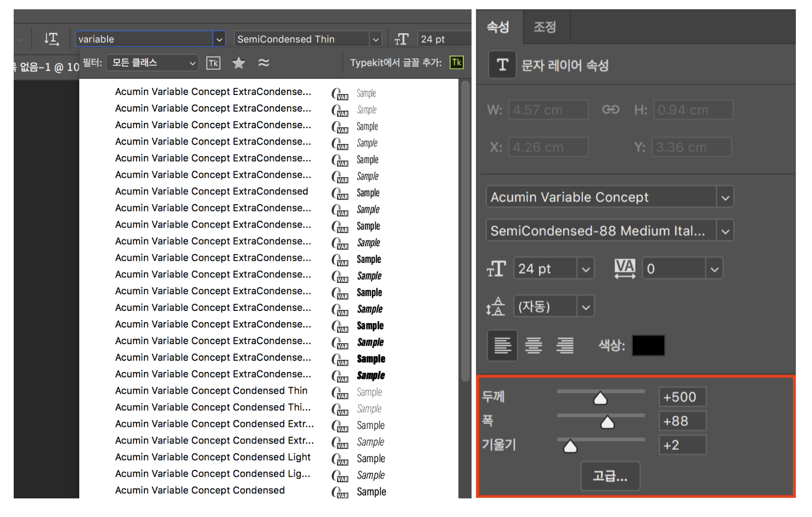Click variable font icon on last Condensed row
812x517 pixels.
(x=340, y=492)
